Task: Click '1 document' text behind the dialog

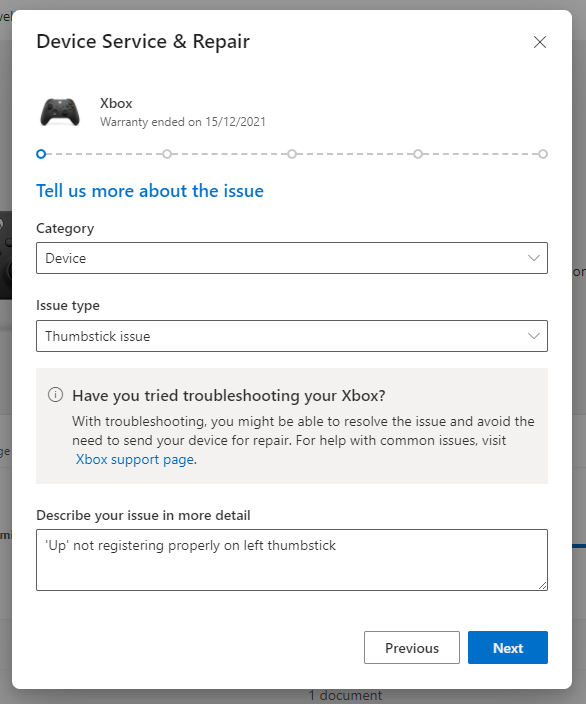Action: pos(346,695)
